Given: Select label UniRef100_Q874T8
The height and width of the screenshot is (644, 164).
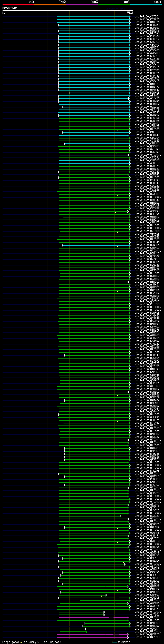Looking at the screenshot, I should coord(147,110).
